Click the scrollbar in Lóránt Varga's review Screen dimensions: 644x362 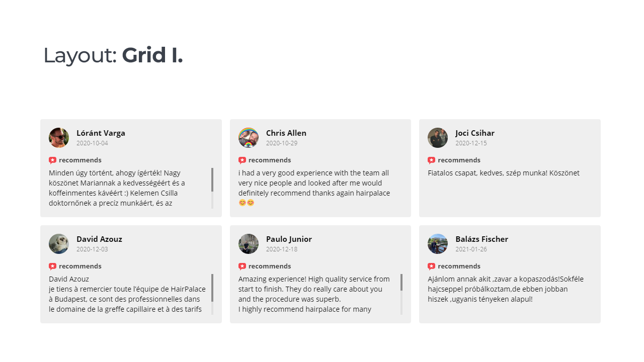coord(212,188)
